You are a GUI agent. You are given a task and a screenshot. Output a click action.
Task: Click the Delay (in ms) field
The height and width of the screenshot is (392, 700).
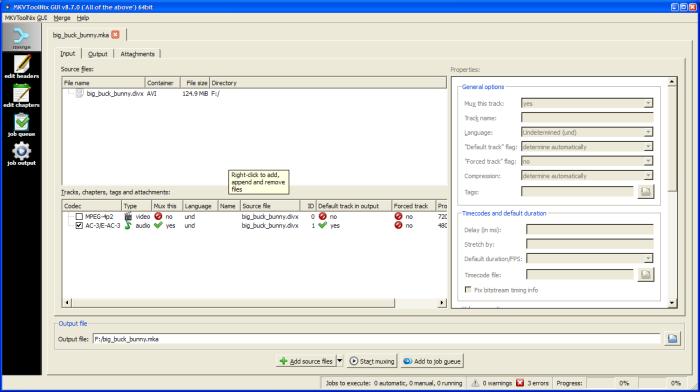(589, 229)
